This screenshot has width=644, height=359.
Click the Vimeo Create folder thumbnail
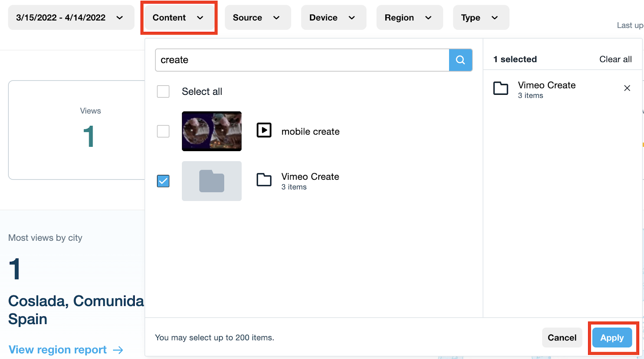[x=212, y=181]
